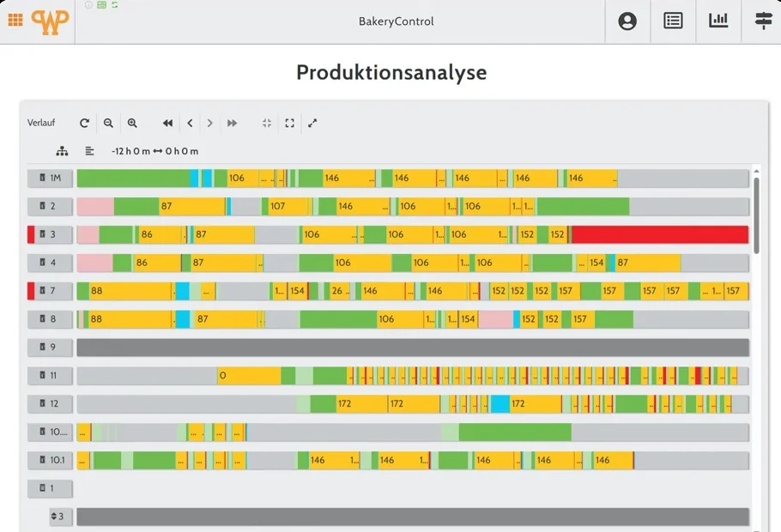The height and width of the screenshot is (532, 781).
Task: Open the app grid menu icon
Action: [15, 20]
